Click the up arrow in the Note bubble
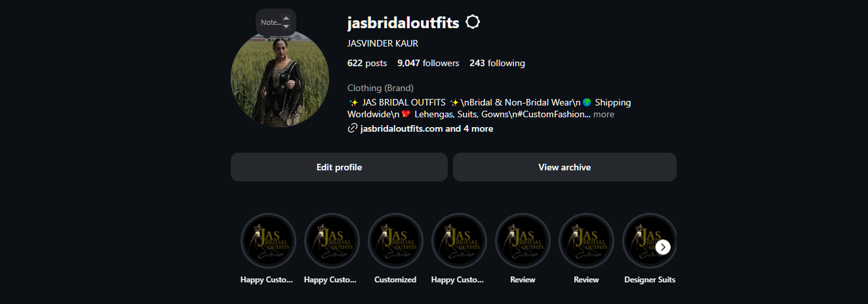The image size is (868, 304). click(x=286, y=18)
